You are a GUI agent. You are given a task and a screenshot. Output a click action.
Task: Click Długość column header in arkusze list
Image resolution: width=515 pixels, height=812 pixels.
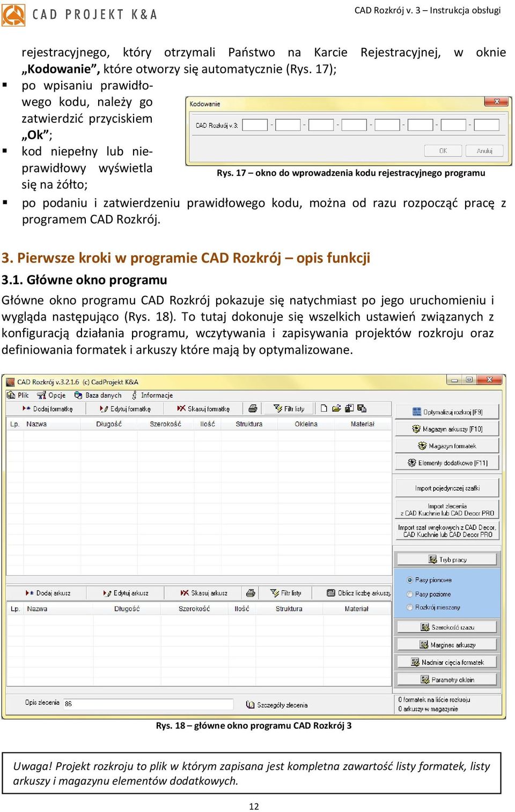(127, 608)
